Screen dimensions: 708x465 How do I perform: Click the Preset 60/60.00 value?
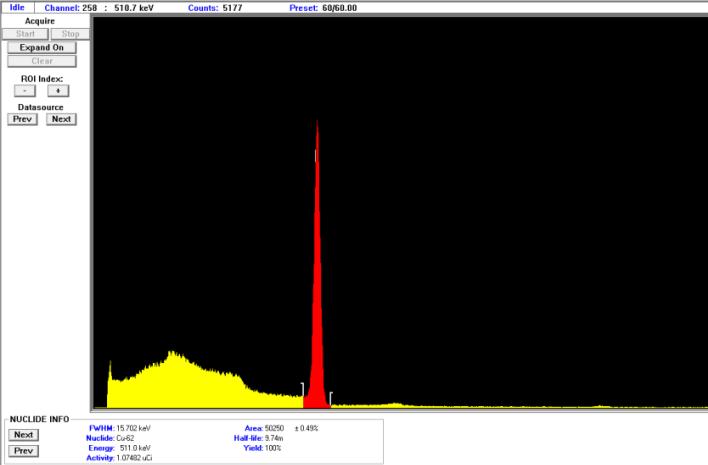pyautogui.click(x=340, y=8)
